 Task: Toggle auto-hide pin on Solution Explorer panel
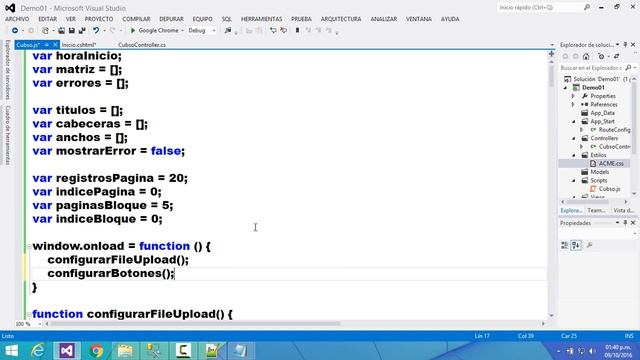(x=625, y=44)
